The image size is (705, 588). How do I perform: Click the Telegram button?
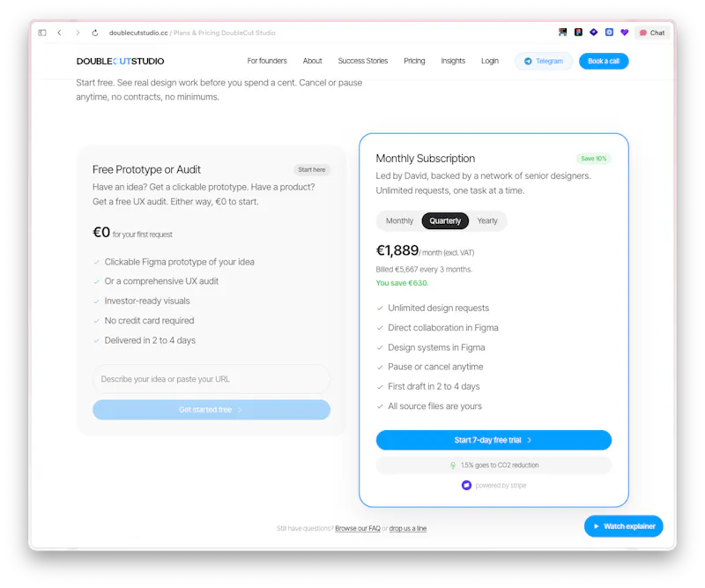coord(544,61)
